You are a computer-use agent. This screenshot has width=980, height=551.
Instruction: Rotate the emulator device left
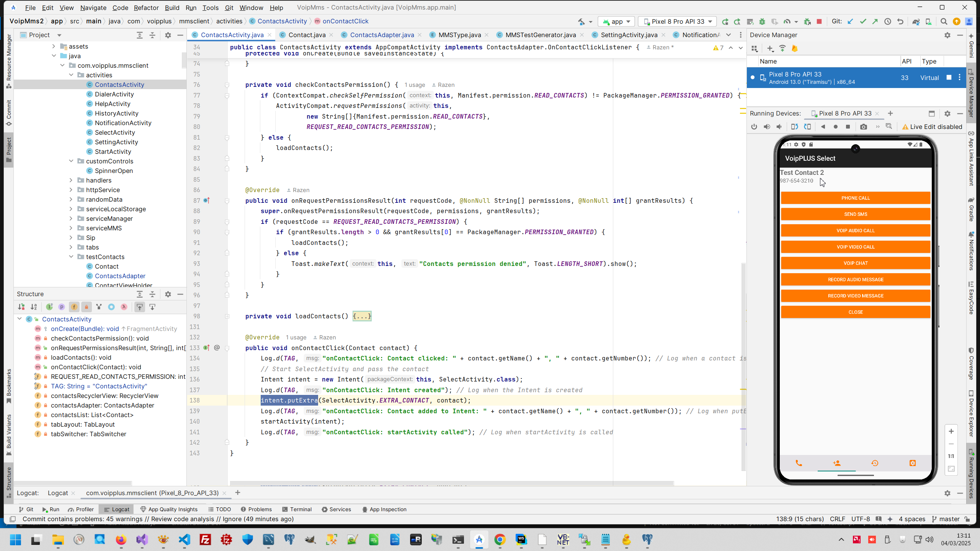click(x=794, y=127)
